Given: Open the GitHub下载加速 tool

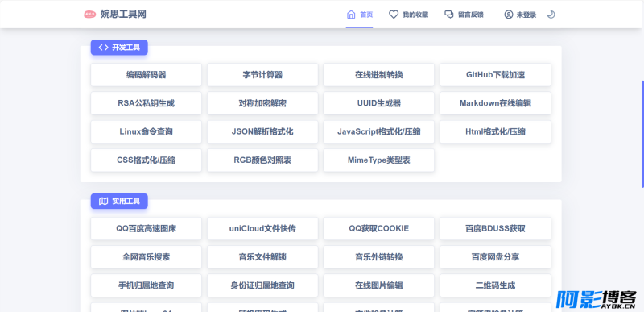Looking at the screenshot, I should (495, 75).
